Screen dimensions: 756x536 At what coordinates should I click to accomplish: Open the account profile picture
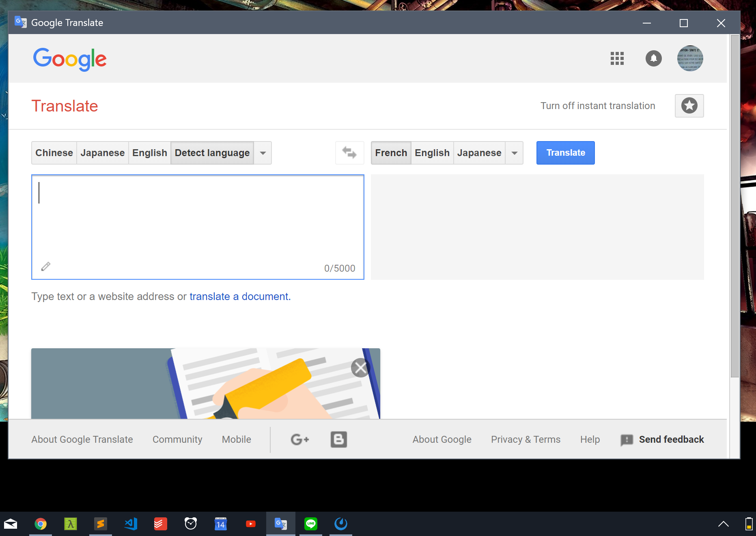point(690,58)
